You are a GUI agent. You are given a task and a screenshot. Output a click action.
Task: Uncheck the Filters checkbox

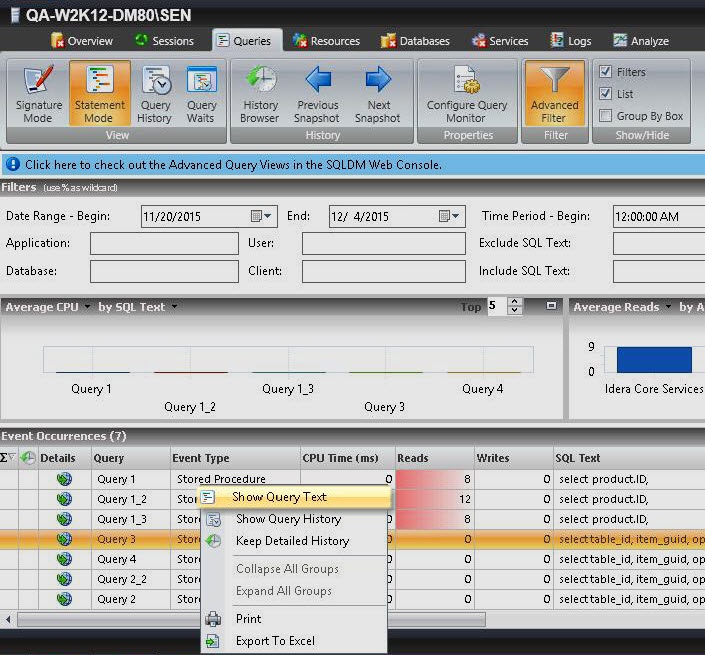tap(605, 72)
